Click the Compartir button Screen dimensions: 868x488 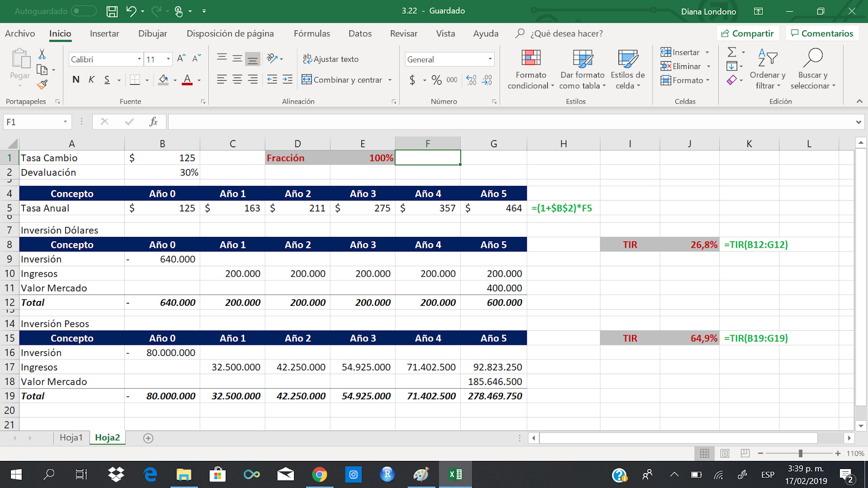748,33
